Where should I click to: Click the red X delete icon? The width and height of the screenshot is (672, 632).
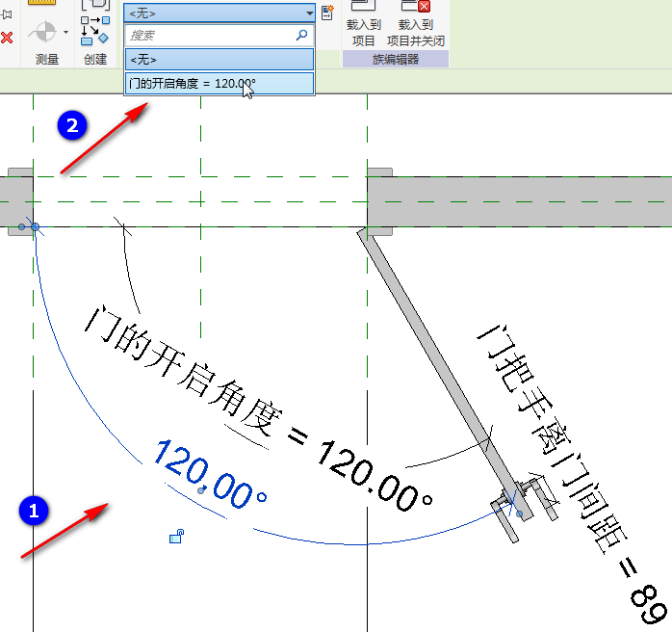point(7,38)
